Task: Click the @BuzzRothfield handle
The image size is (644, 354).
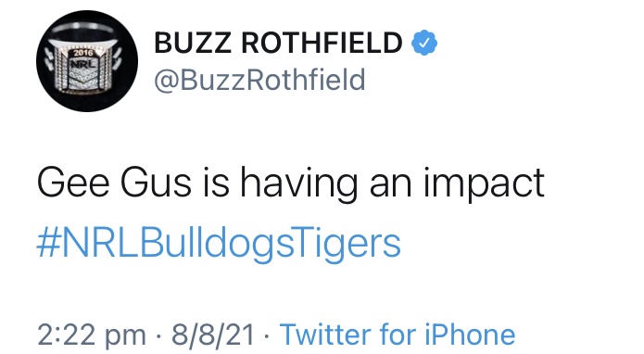Action: 259,80
